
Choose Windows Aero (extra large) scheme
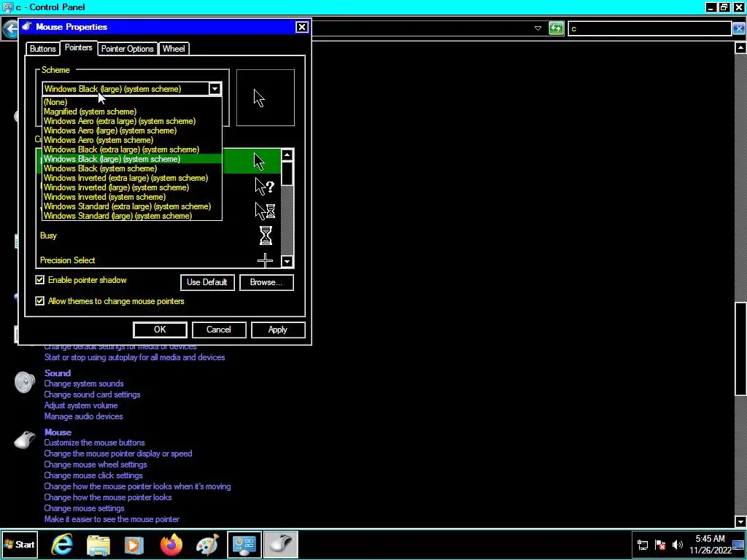tap(132, 121)
